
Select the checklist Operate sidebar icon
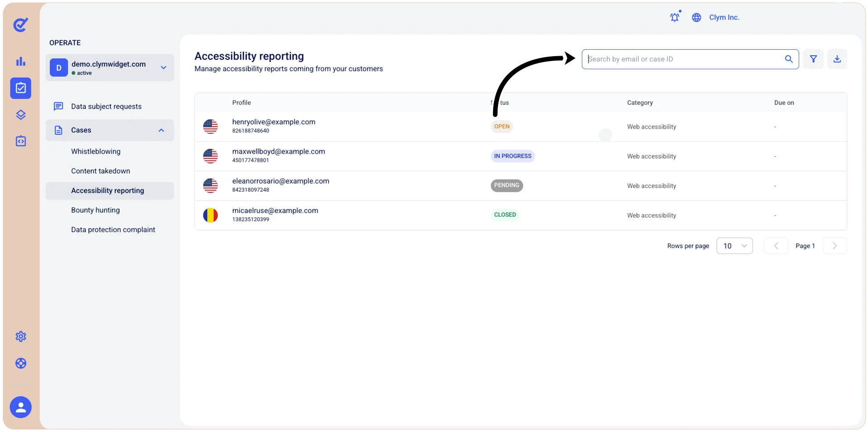pyautogui.click(x=21, y=88)
